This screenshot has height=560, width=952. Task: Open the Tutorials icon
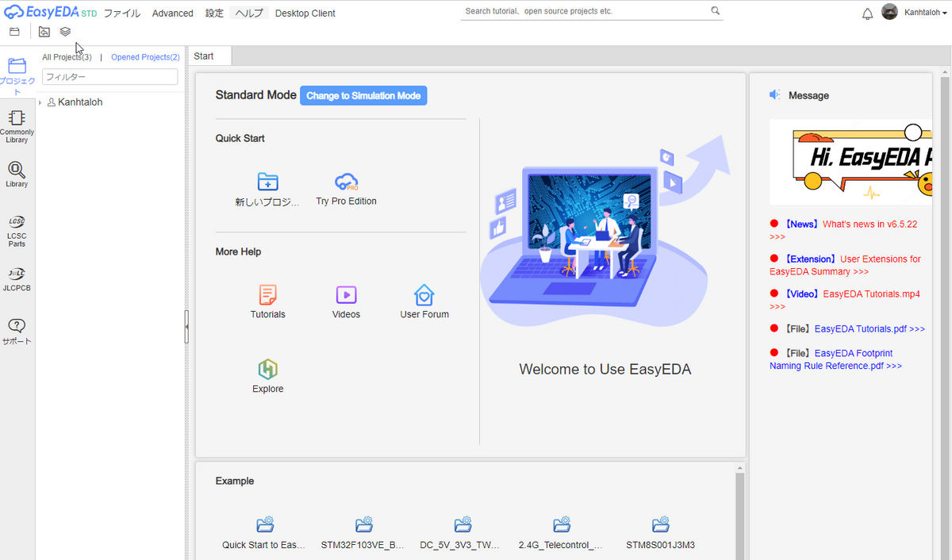(268, 295)
